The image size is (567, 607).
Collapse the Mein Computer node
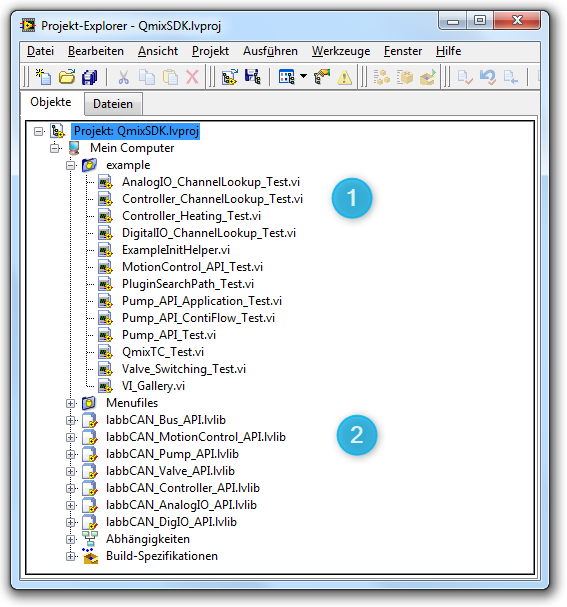[55, 148]
